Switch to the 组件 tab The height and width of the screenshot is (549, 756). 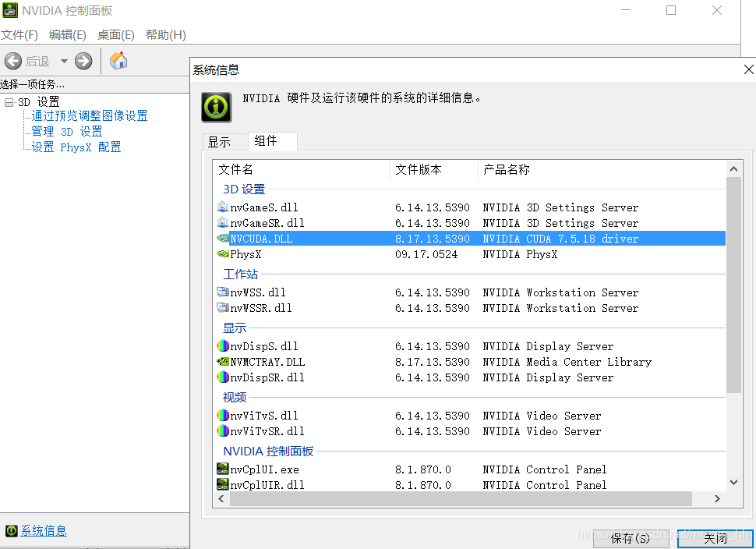pos(273,141)
